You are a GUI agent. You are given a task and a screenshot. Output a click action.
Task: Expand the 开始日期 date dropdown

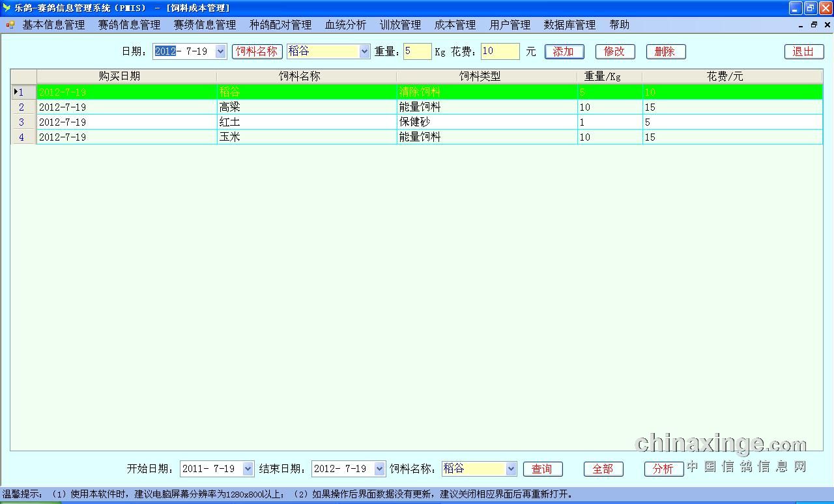248,469
